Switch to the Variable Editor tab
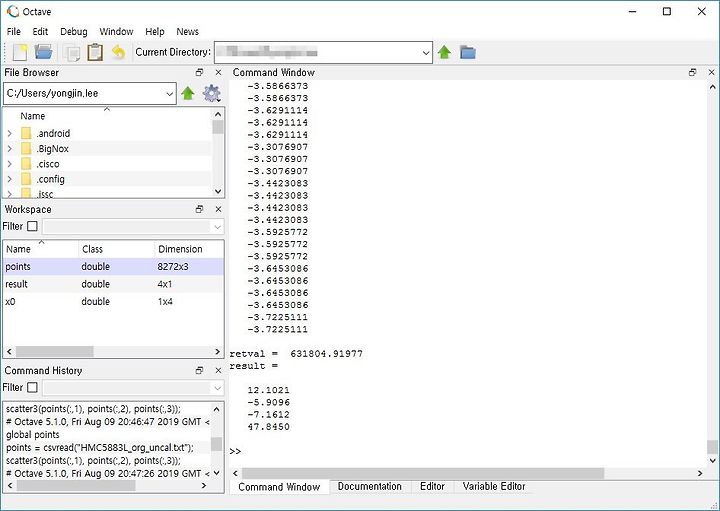Screen dimensions: 720x511 [x=494, y=487]
